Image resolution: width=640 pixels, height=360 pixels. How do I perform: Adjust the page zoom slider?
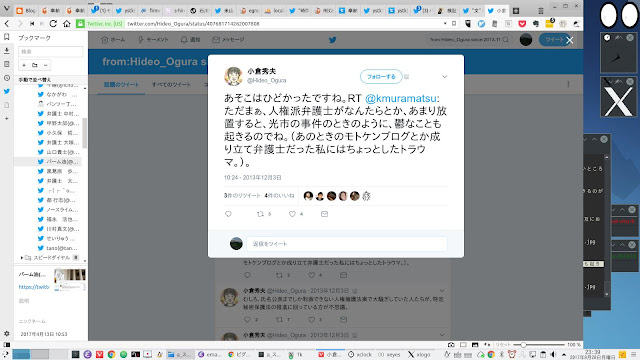pyautogui.click(x=539, y=345)
